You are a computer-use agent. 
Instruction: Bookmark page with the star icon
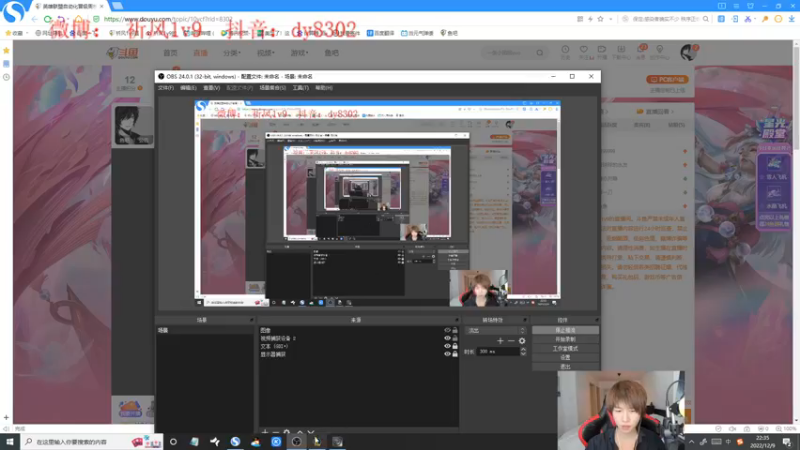[601, 19]
